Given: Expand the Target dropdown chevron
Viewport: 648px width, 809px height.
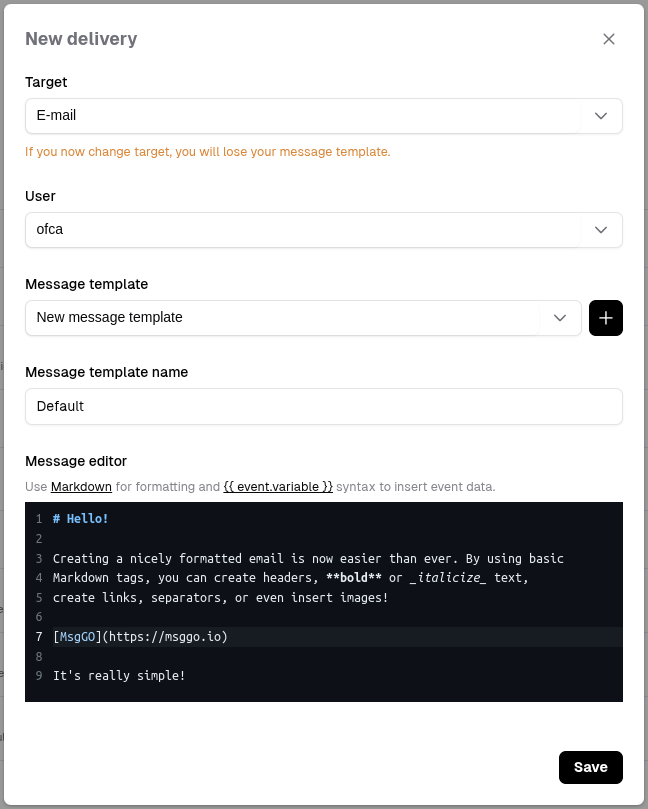Looking at the screenshot, I should click(601, 116).
